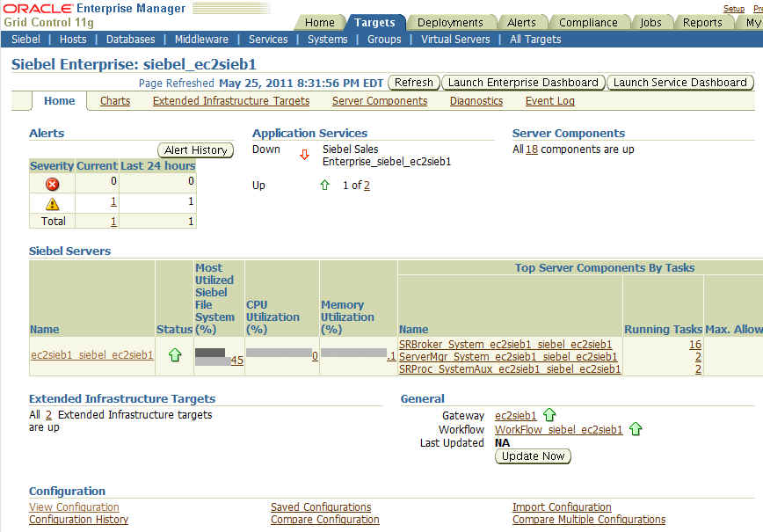The width and height of the screenshot is (763, 532).
Task: Click the CPU Utilization bar graph
Action: pos(279,353)
